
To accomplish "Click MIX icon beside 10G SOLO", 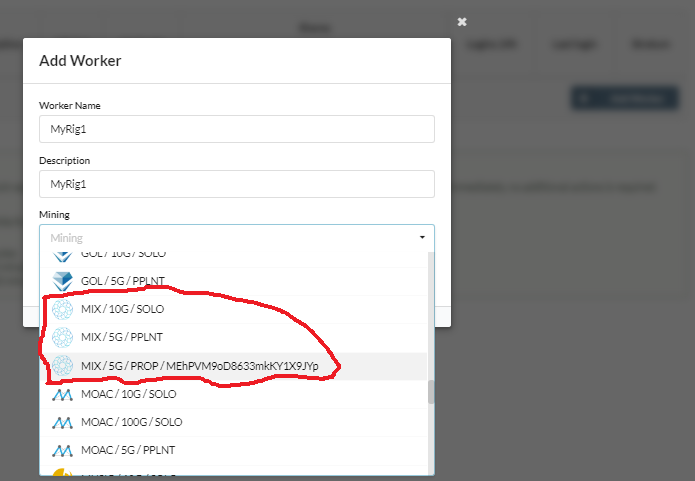I will tap(62, 309).
